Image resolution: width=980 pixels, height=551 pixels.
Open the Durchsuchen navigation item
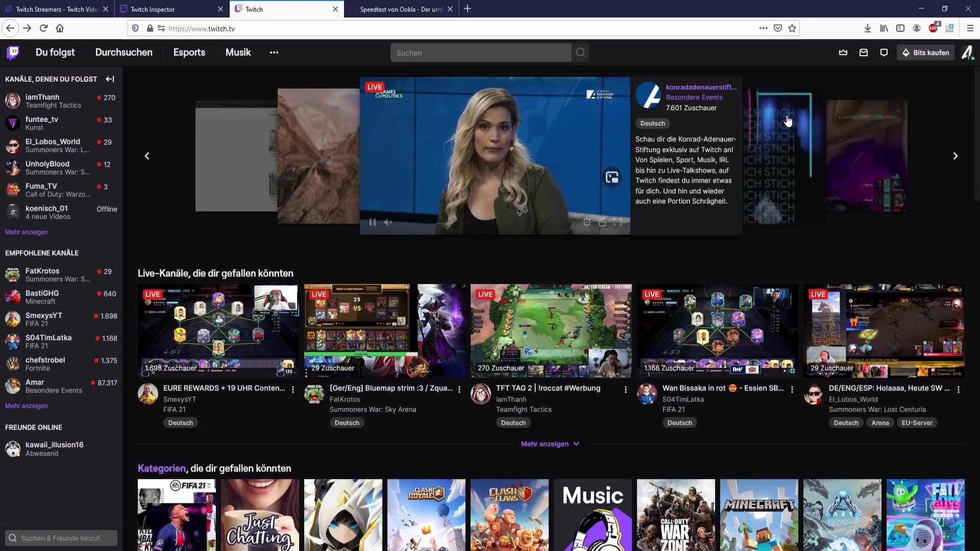click(124, 52)
